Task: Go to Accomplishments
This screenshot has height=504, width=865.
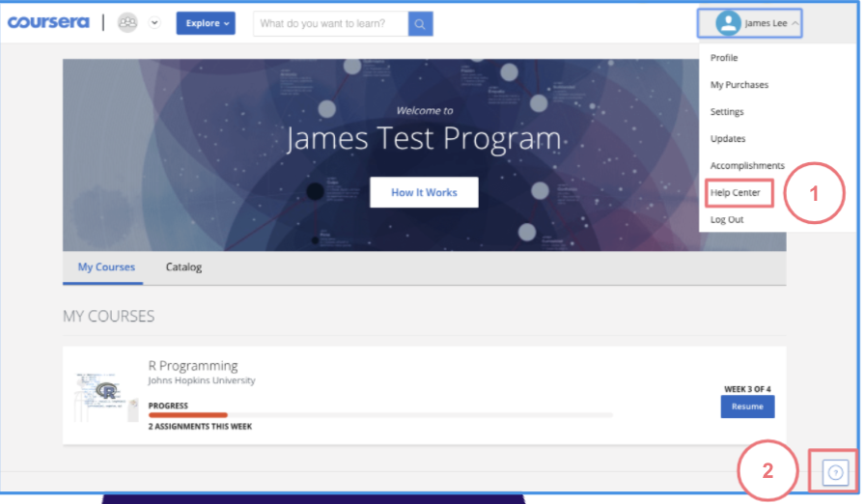Action: [747, 166]
